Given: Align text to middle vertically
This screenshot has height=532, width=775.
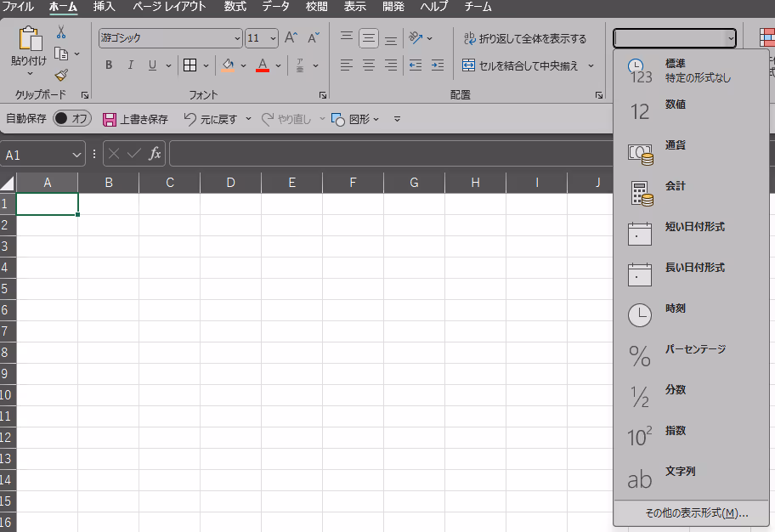Looking at the screenshot, I should pos(369,38).
